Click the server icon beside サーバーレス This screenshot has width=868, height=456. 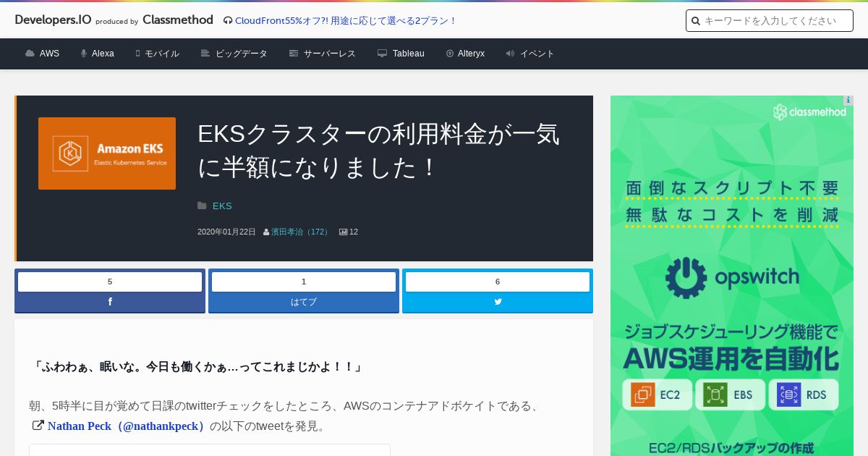click(x=294, y=54)
